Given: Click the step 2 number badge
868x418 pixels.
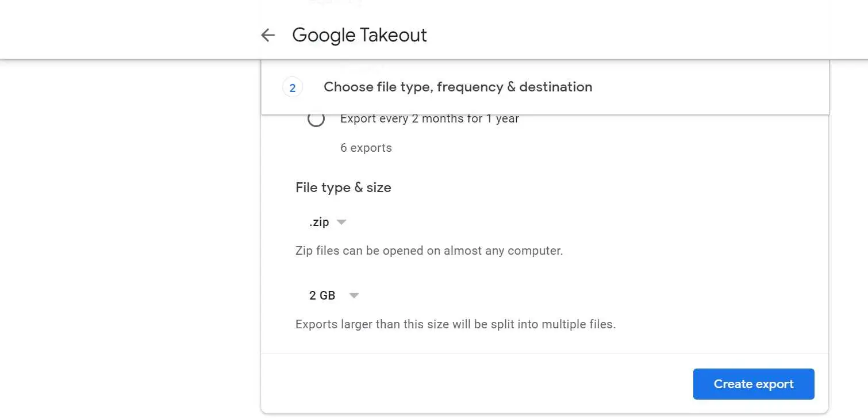Looking at the screenshot, I should 293,88.
